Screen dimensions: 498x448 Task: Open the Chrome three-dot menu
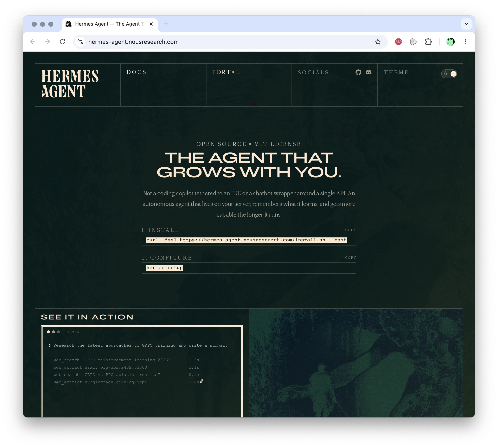click(x=465, y=42)
